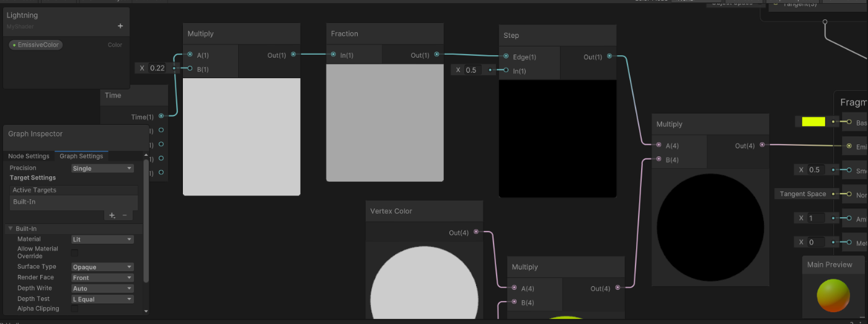
Task: Click A(4) port on the bottom Multiply node
Action: point(514,288)
